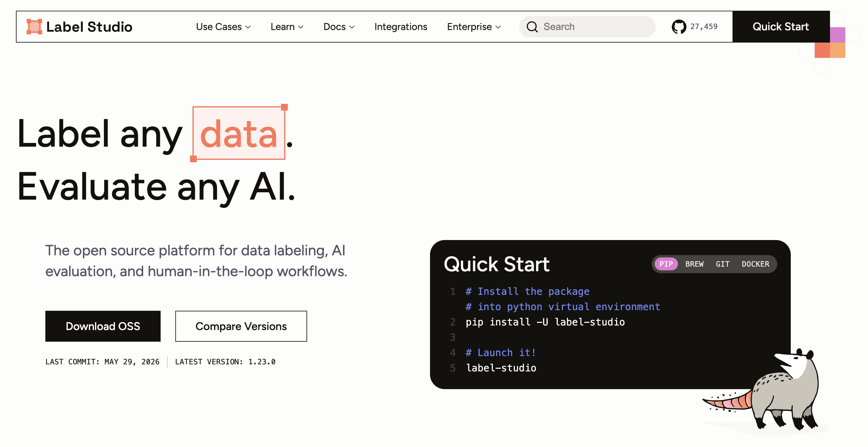868x447 pixels.
Task: Expand the Learn menu
Action: 287,27
